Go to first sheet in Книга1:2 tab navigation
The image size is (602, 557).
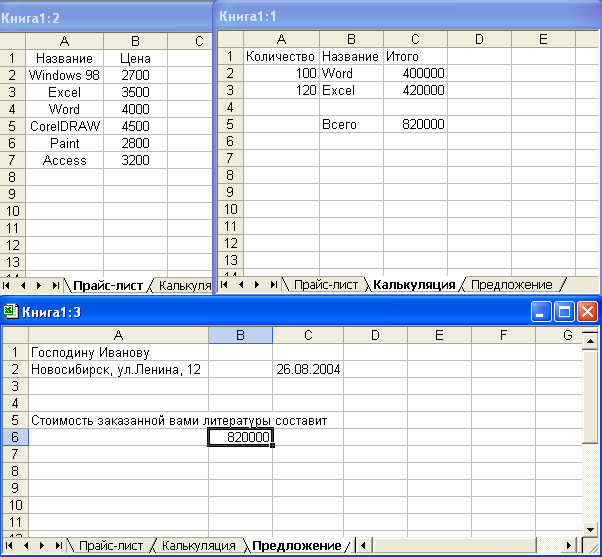6,286
